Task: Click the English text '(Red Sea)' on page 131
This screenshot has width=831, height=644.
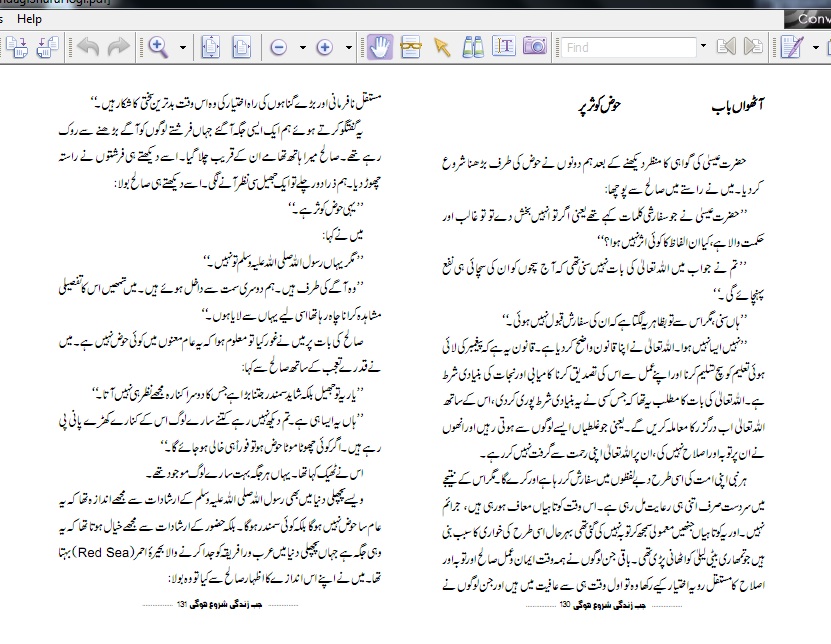Action: (x=103, y=552)
